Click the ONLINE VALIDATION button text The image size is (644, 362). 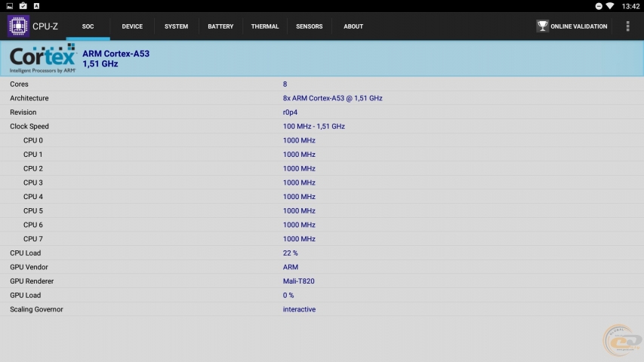579,26
